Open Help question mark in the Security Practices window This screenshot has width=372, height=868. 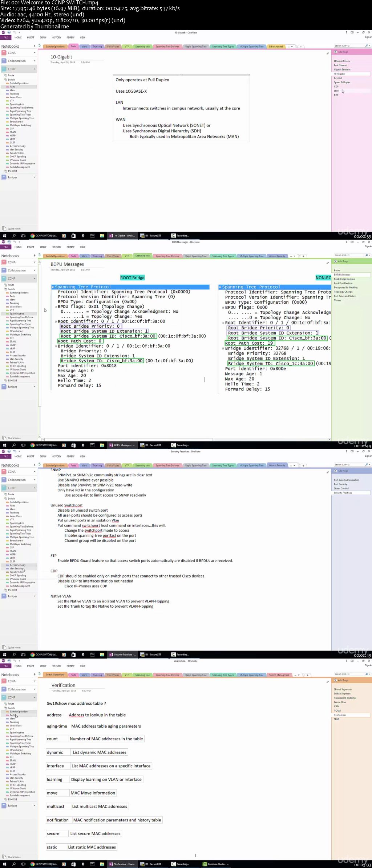(346, 451)
